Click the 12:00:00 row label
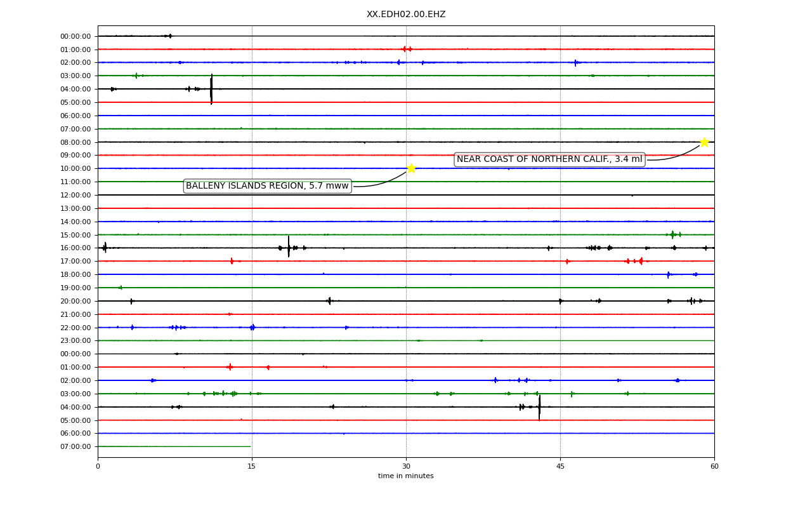The image size is (812, 508). tap(75, 195)
